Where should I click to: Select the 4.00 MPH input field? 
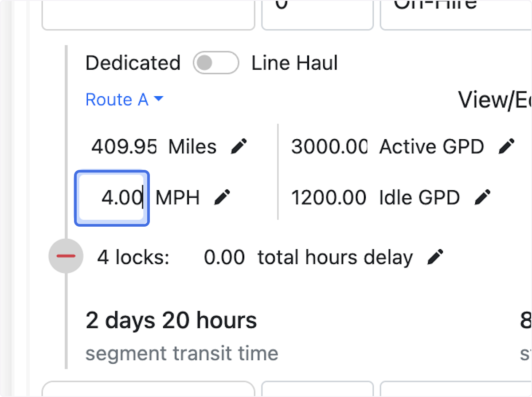coord(112,198)
